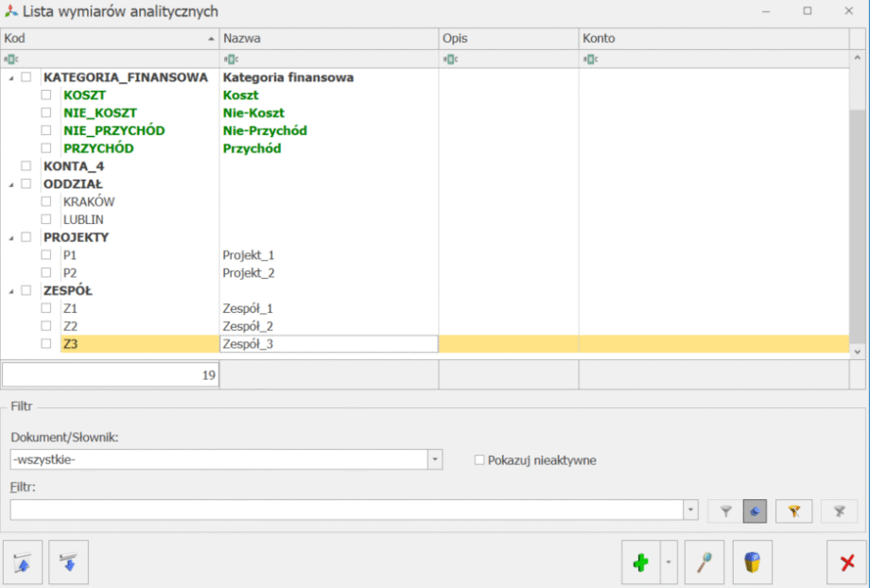Apply filter with the funnel icon

(x=726, y=510)
